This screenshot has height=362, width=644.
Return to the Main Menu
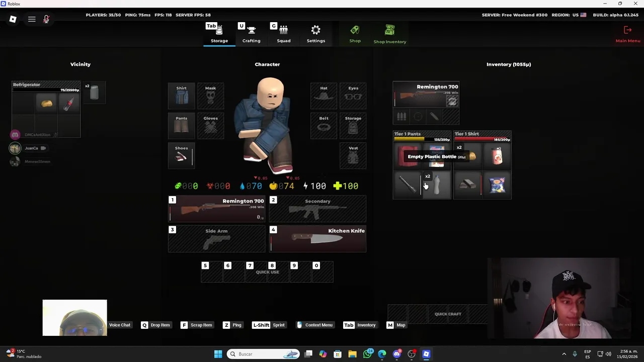point(628,34)
